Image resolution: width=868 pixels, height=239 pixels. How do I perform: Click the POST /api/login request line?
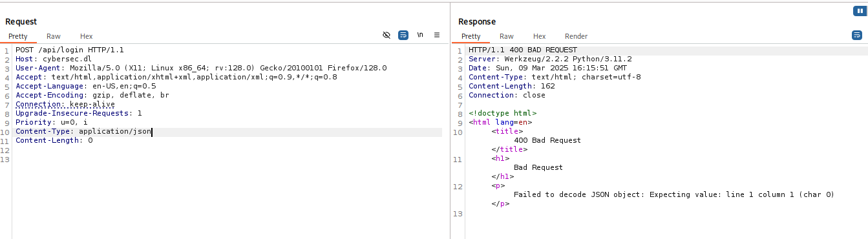click(x=70, y=50)
